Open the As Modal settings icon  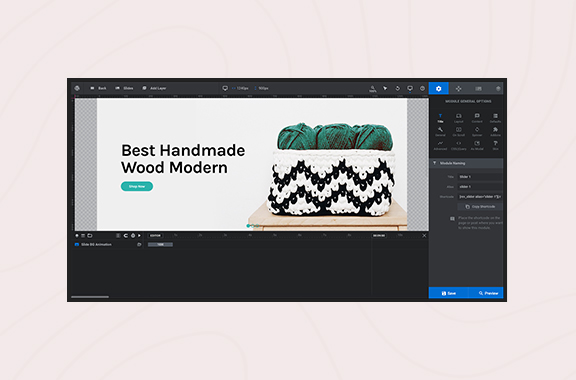tap(477, 146)
